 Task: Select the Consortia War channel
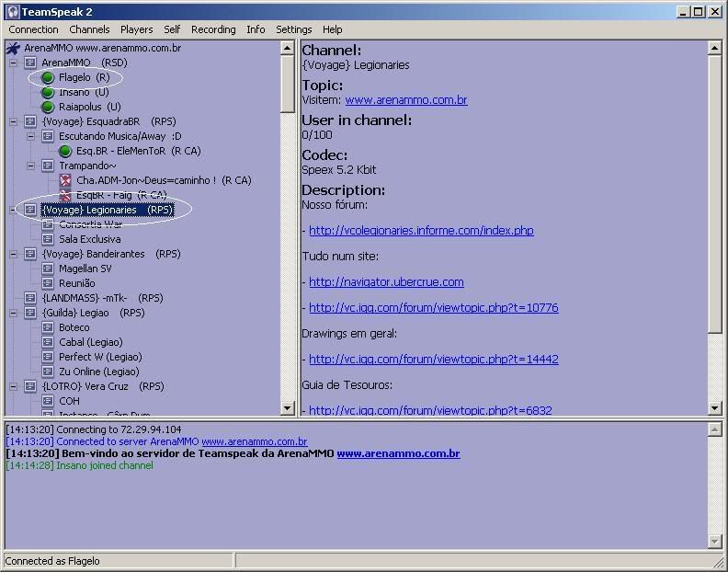(x=90, y=224)
